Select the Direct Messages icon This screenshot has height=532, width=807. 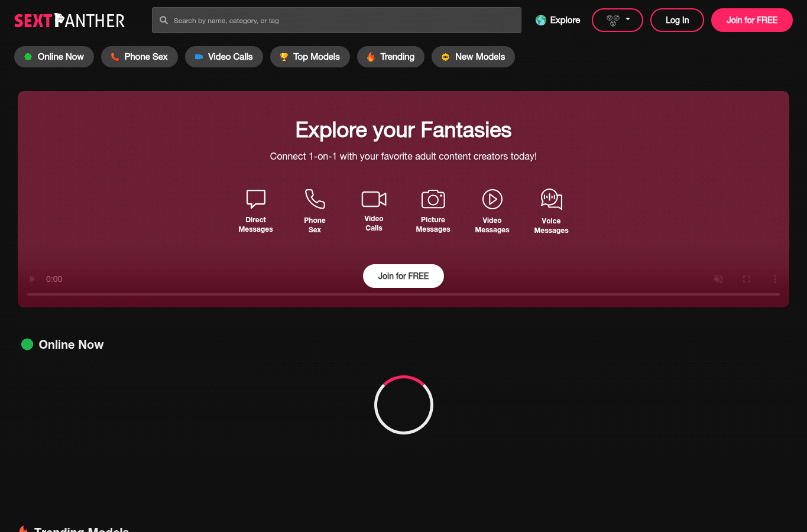click(x=256, y=199)
